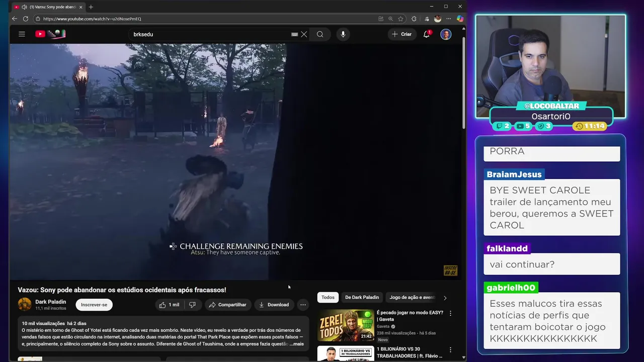Open the Copilot icon in browser toolbar

pyautogui.click(x=460, y=19)
